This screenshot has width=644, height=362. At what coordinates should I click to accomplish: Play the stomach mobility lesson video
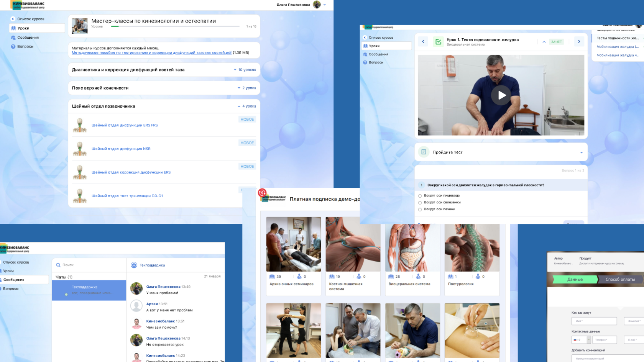point(501,95)
